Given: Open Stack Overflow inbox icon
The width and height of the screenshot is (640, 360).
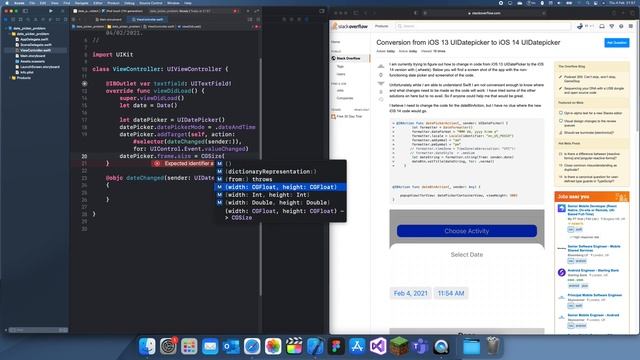Looking at the screenshot, I should click(x=602, y=26).
